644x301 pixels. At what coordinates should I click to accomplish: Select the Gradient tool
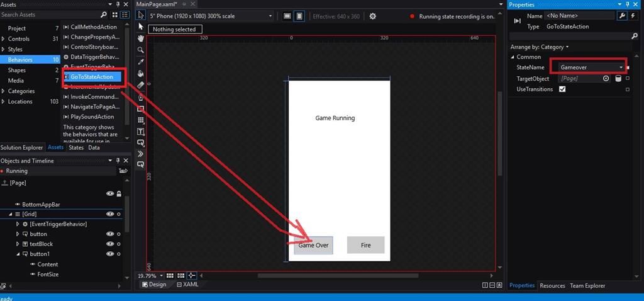click(141, 85)
